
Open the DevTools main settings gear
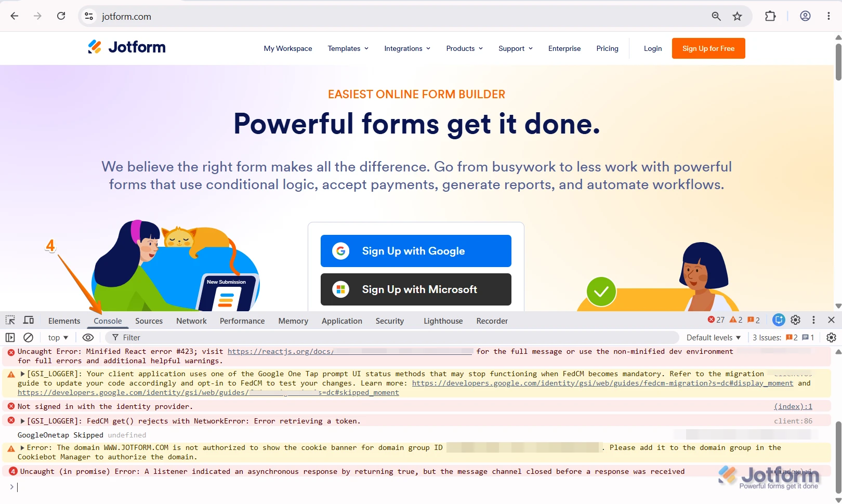pyautogui.click(x=795, y=320)
